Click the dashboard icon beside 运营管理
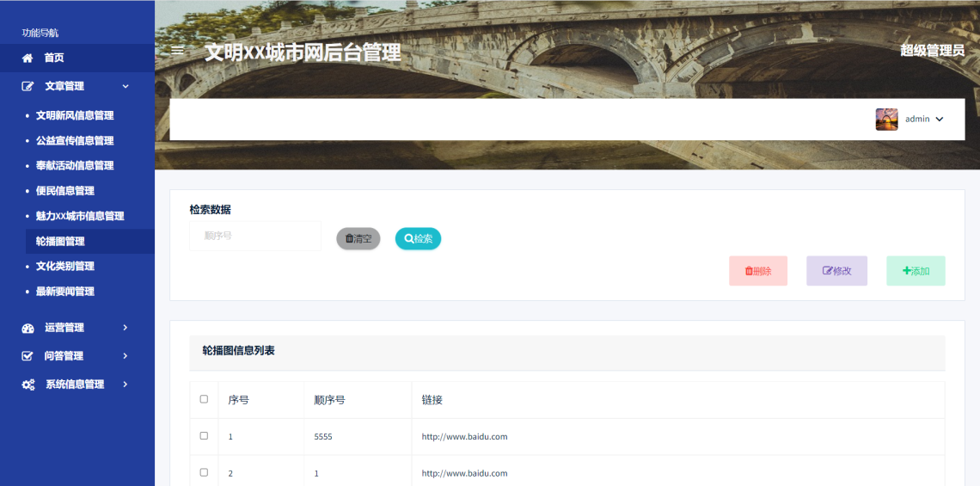980x486 pixels. [28, 328]
